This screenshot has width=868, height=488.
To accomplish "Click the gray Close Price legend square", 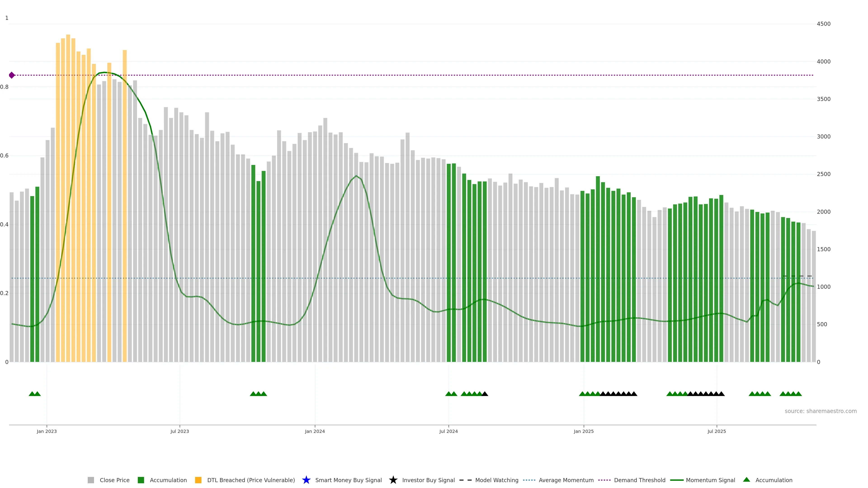I will 91,480.
